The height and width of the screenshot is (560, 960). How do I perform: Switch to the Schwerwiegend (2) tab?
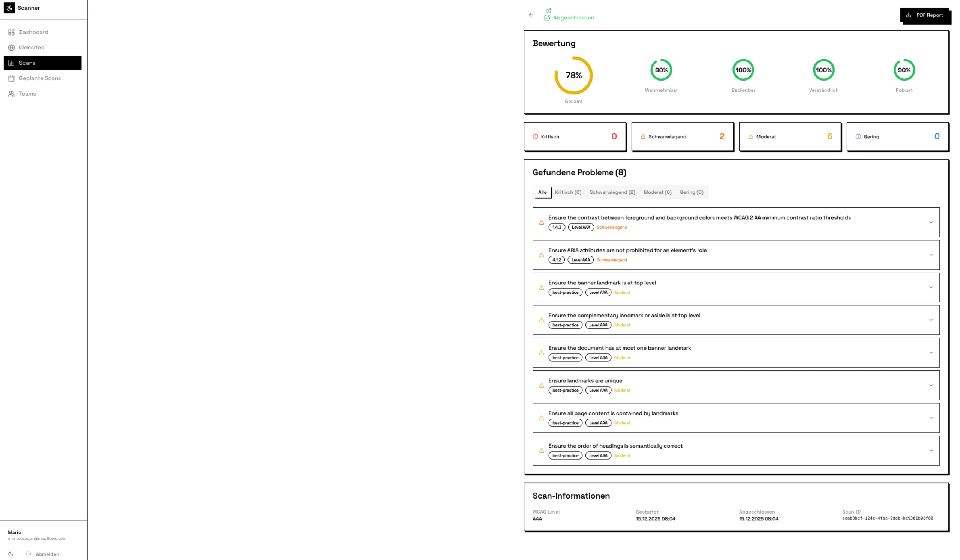click(612, 192)
